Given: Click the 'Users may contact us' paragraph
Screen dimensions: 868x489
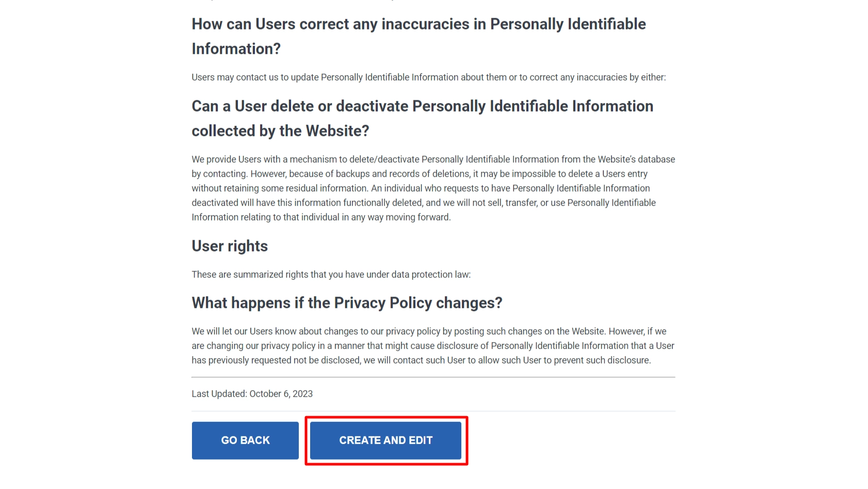Looking at the screenshot, I should (428, 77).
